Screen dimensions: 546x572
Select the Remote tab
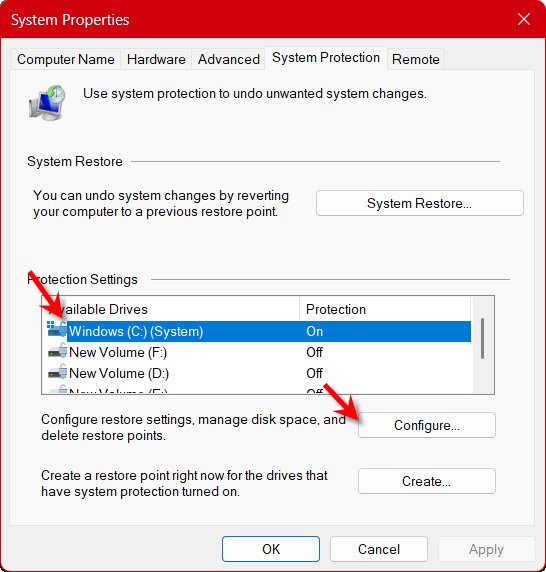click(x=415, y=59)
